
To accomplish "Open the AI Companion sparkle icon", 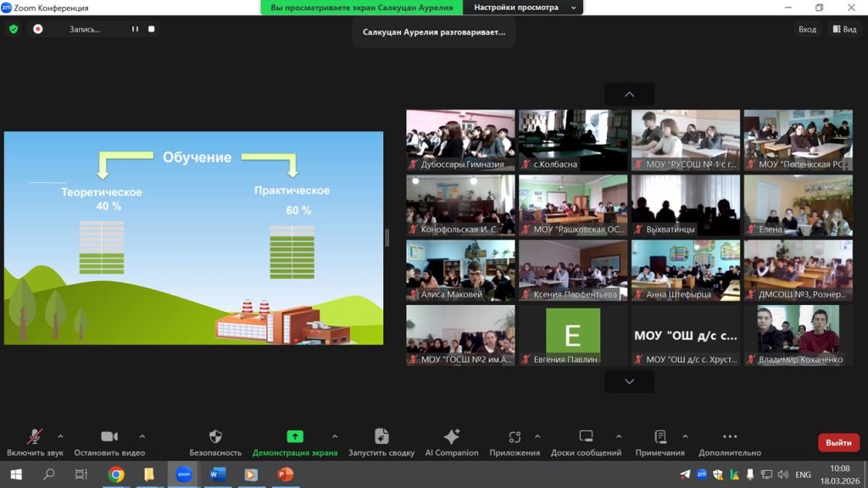I will click(451, 436).
